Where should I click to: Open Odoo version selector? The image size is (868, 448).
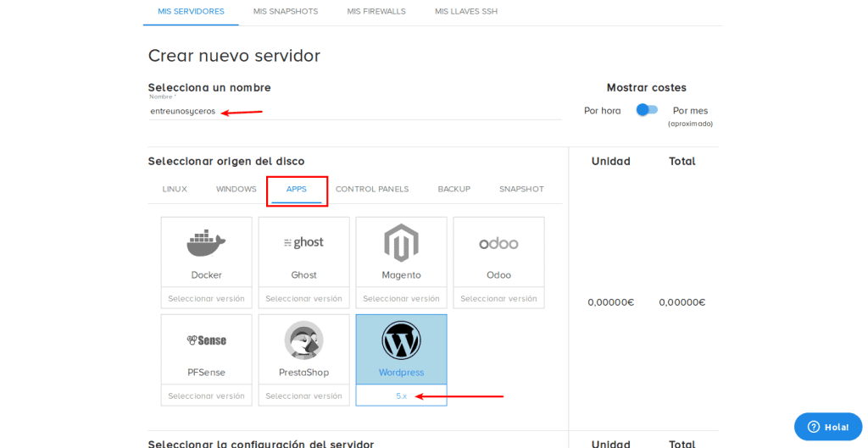498,298
